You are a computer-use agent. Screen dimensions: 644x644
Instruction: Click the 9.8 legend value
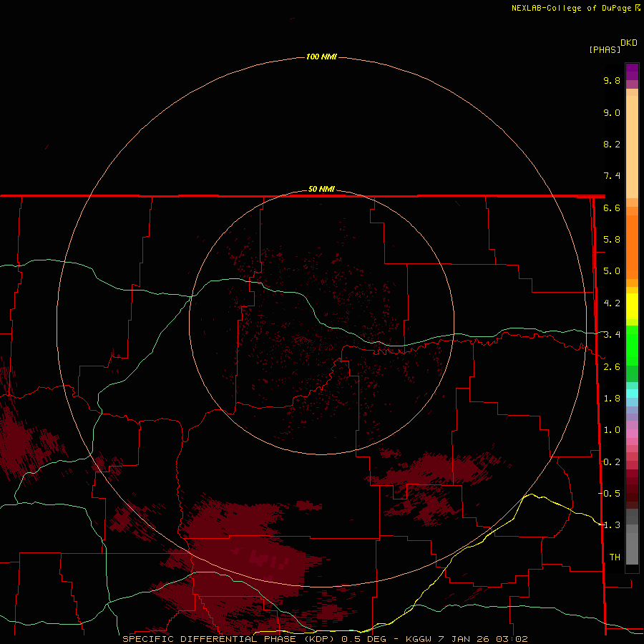pos(612,80)
